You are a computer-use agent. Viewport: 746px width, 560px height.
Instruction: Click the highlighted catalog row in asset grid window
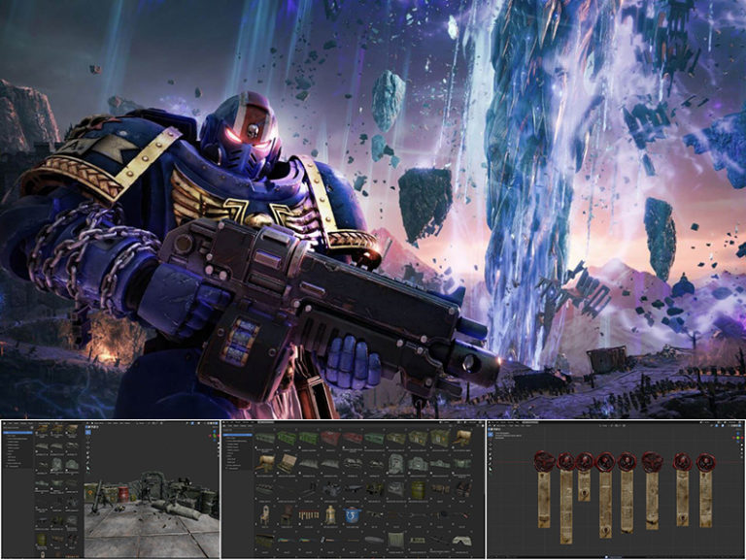pyautogui.click(x=238, y=435)
